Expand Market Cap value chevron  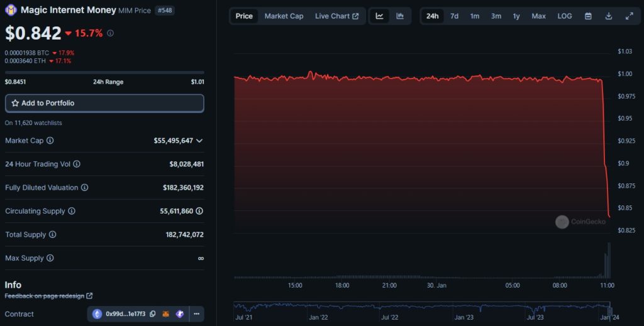point(199,141)
